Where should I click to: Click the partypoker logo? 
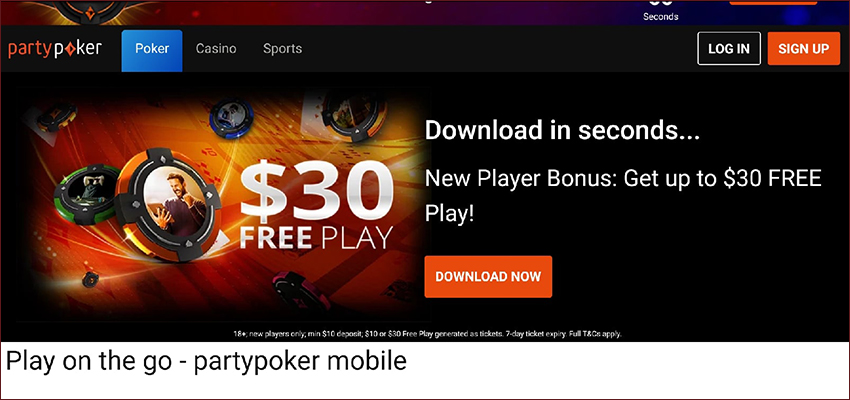pyautogui.click(x=55, y=49)
